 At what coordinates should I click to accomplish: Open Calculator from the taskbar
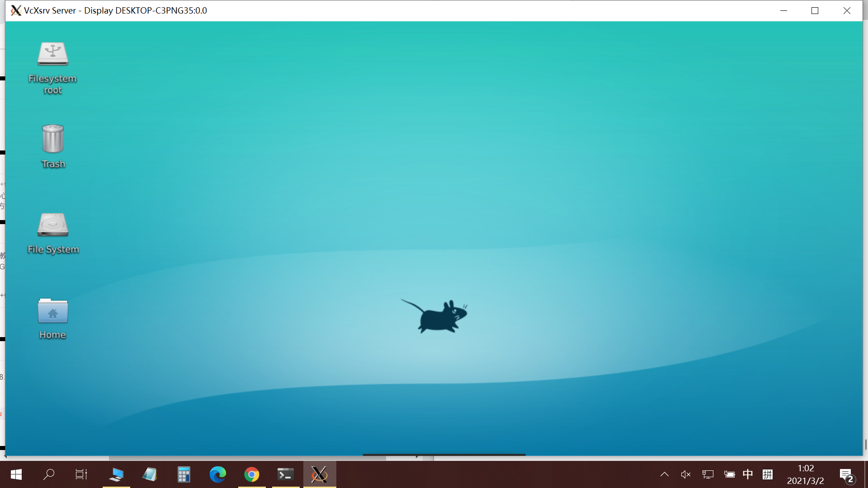[x=184, y=474]
